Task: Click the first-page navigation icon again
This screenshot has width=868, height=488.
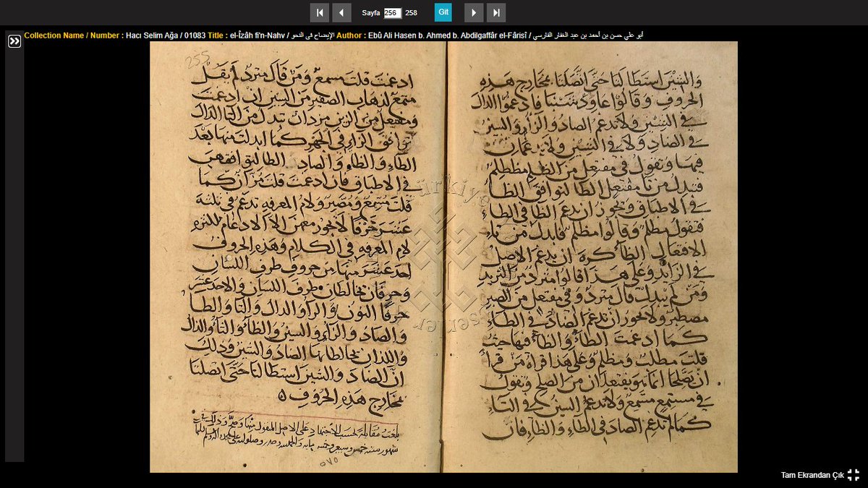Action: (x=320, y=12)
